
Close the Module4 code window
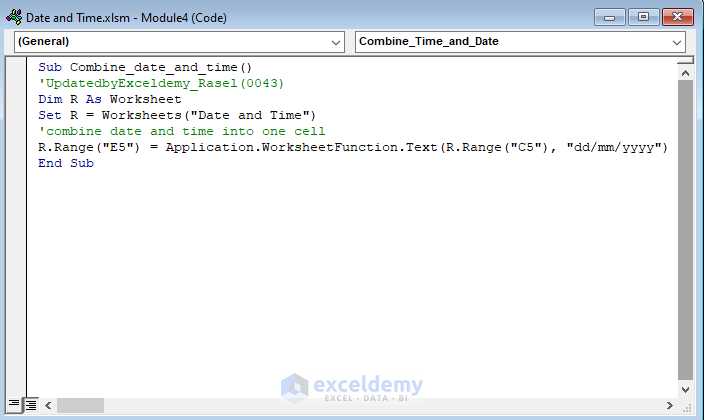(678, 18)
